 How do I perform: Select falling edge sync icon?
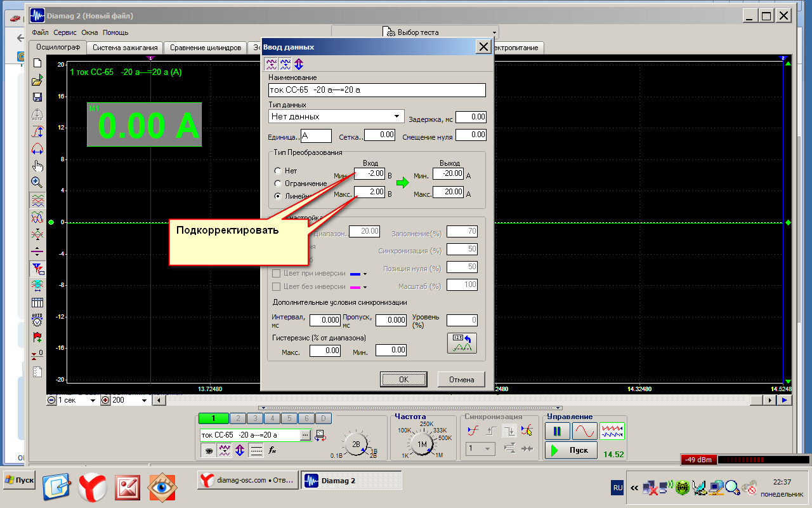tap(509, 431)
